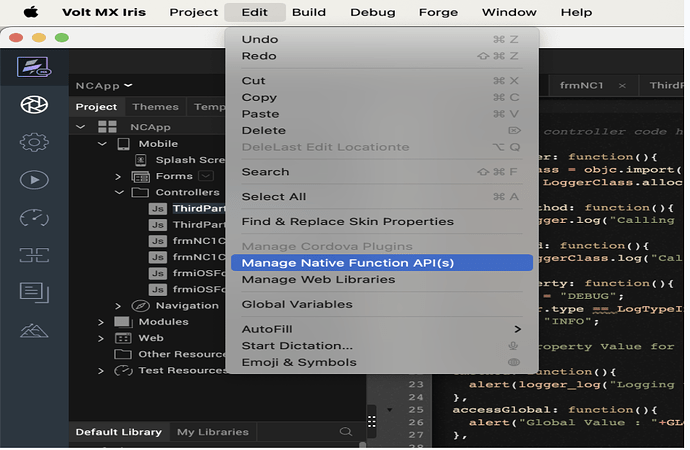Open the Forms channel dropdown
Screen dimensions: 690x450
[x=206, y=176]
